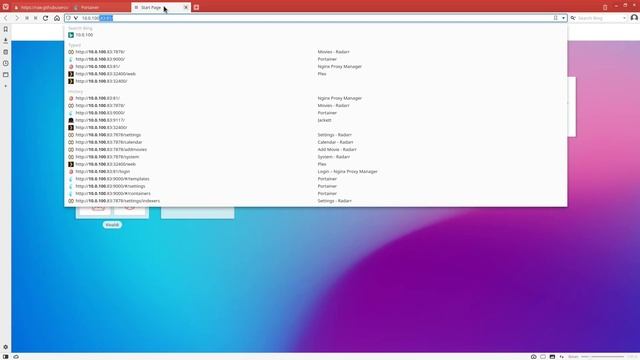This screenshot has height=360, width=640.
Task: Click the capture page camera icon
Action: click(533, 356)
